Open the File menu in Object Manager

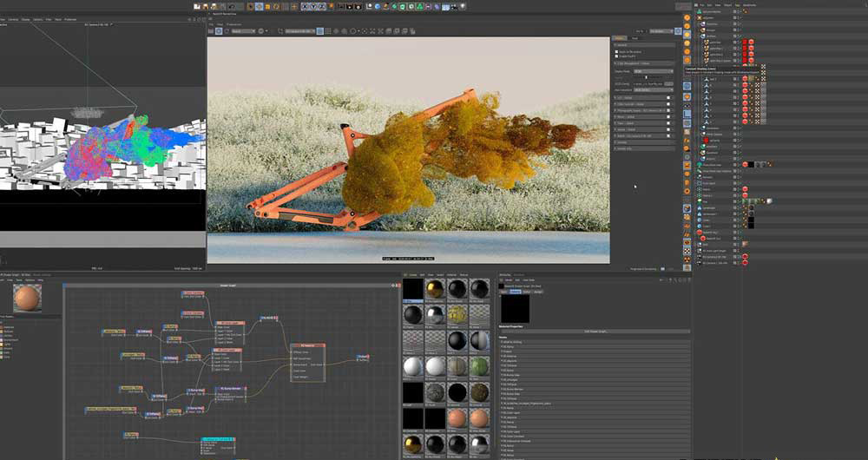701,4
